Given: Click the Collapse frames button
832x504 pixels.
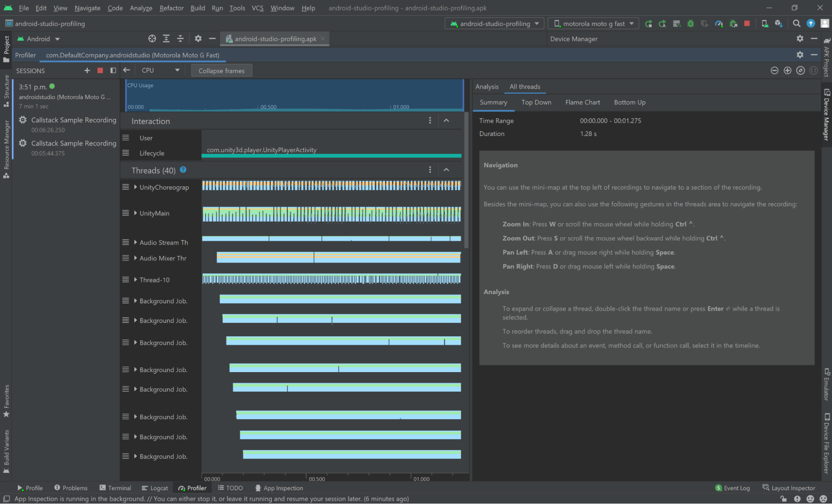Looking at the screenshot, I should point(221,71).
